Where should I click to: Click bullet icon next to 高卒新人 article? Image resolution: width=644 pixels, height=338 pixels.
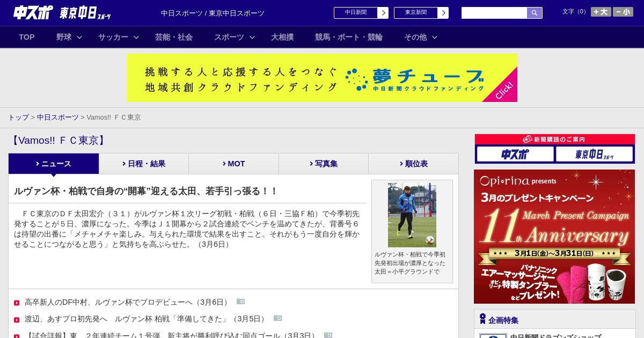coord(17,303)
